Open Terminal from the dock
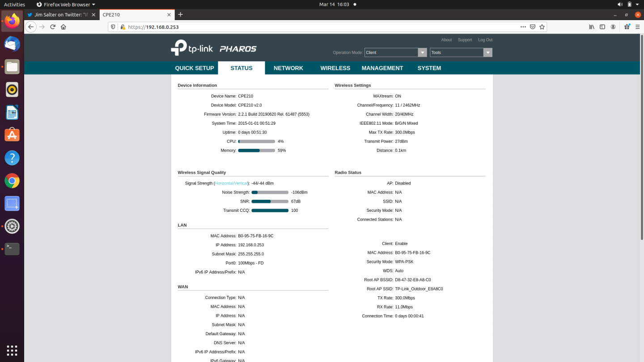Image resolution: width=644 pixels, height=362 pixels. pos(12,248)
